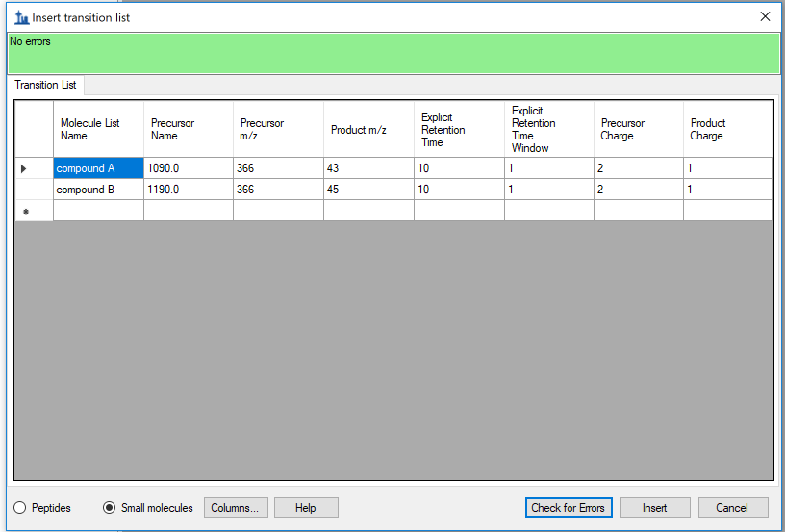
Task: Click the Product m/z column header
Action: point(367,130)
